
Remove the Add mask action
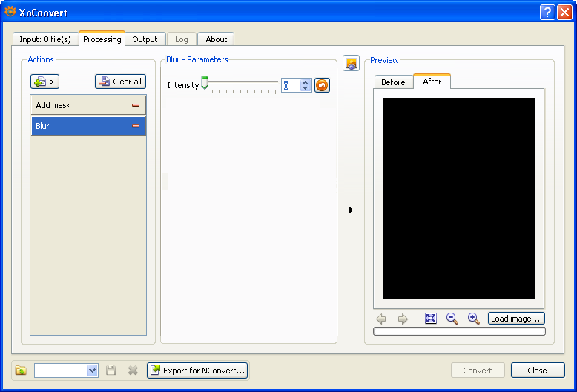tap(136, 105)
